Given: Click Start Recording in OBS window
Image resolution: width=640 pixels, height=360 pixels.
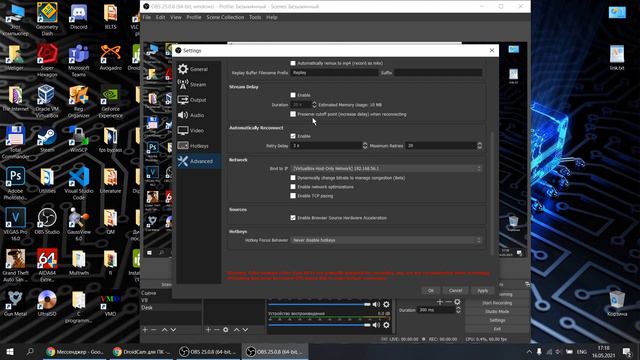Looking at the screenshot, I should point(497,303).
